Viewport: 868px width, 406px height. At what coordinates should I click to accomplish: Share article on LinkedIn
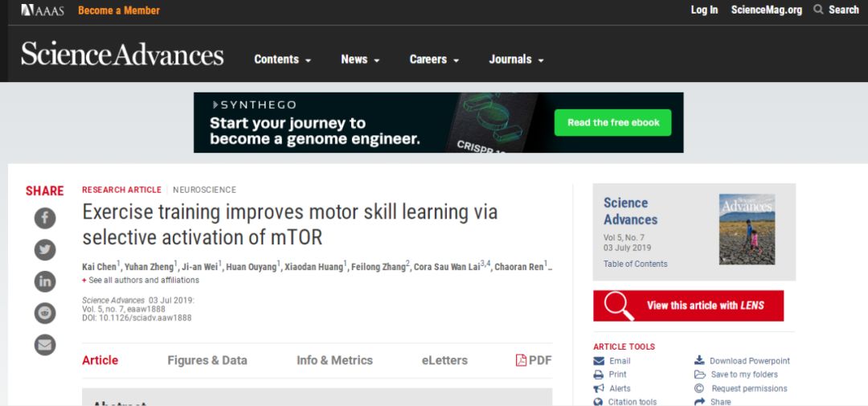pos(45,281)
